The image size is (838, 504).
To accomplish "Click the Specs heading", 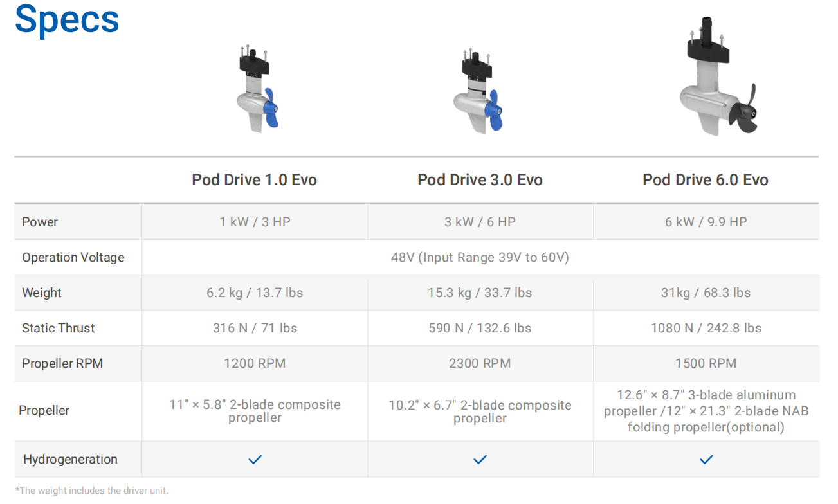I will coord(67,20).
